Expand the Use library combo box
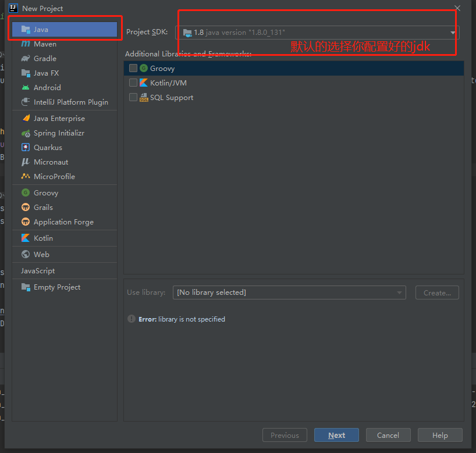Image resolution: width=476 pixels, height=453 pixels. pos(289,293)
